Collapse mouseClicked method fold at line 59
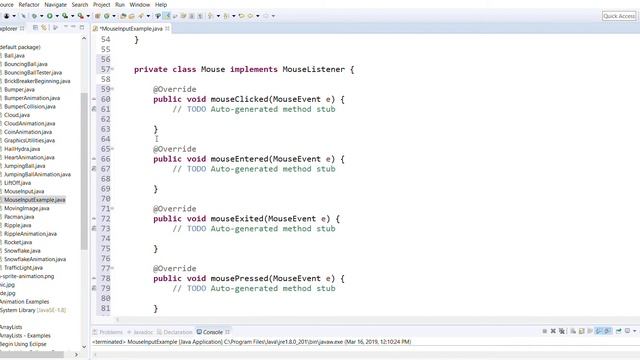Image resolution: width=640 pixels, height=360 pixels. coord(113,89)
